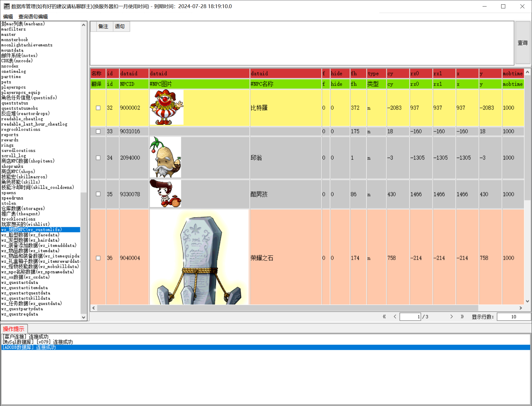Select 邮件系统(notes) table
Screen dimensions: 532x406
40,55
